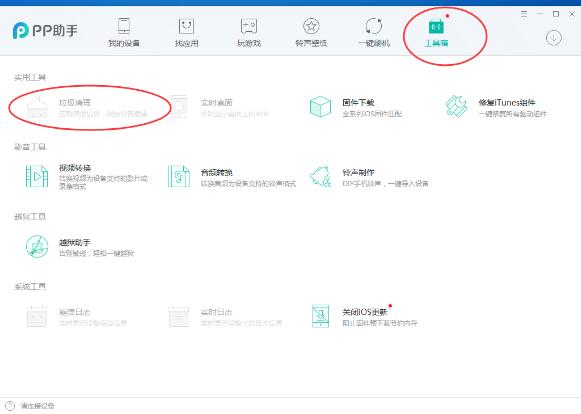Switch to the 找应用 apps tab
This screenshot has height=414, width=581.
[x=186, y=33]
